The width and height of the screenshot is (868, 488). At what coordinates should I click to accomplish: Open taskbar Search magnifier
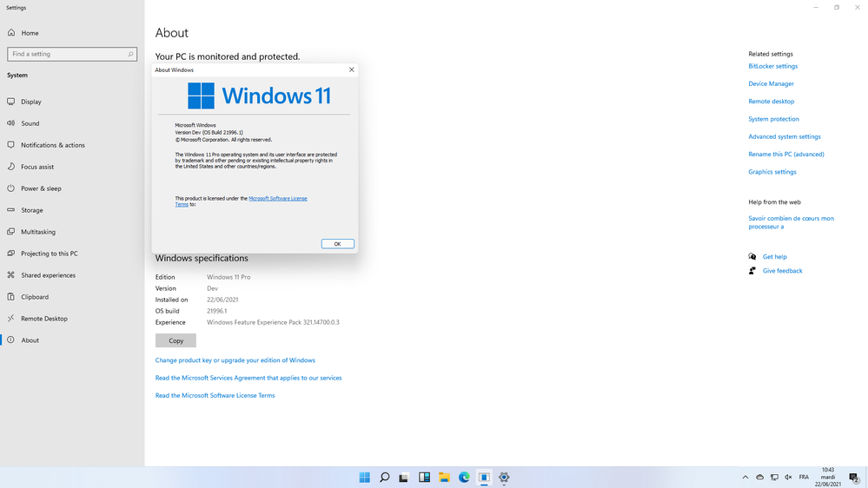384,477
